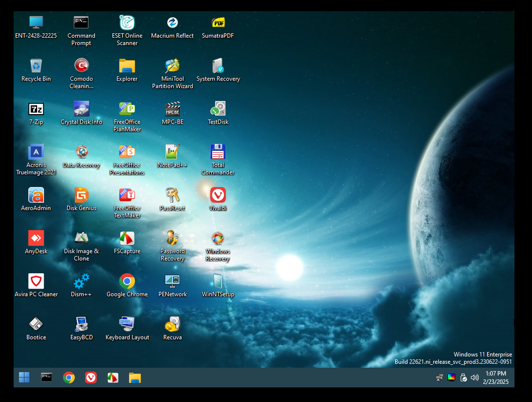
Task: Select the 7-Zip desktop icon
Action: (36, 109)
